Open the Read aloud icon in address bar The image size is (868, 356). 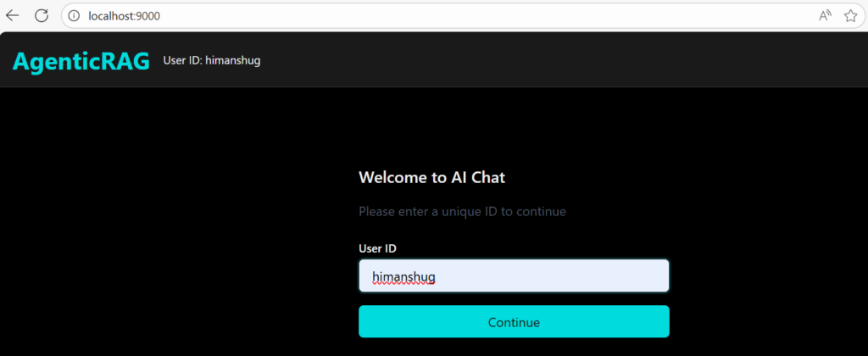pyautogui.click(x=825, y=15)
